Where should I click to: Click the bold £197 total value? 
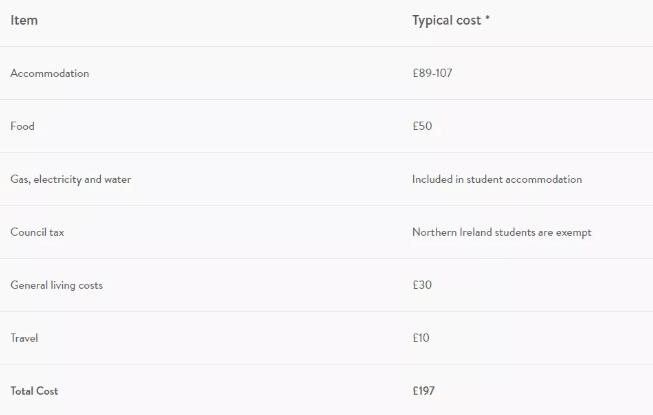[423, 391]
